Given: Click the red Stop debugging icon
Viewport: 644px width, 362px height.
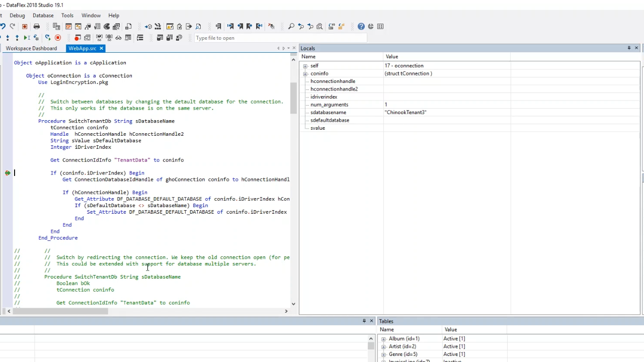Looking at the screenshot, I should [x=57, y=38].
